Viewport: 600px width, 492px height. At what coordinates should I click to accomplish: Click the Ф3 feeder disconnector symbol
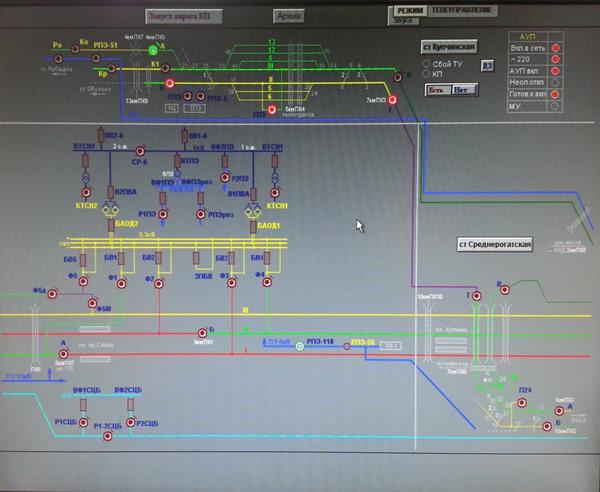[232, 283]
